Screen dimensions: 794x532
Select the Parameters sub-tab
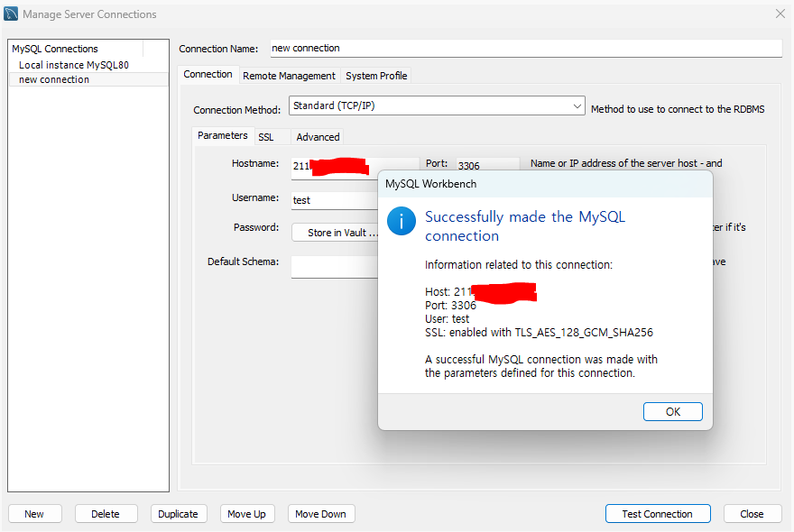pyautogui.click(x=222, y=135)
